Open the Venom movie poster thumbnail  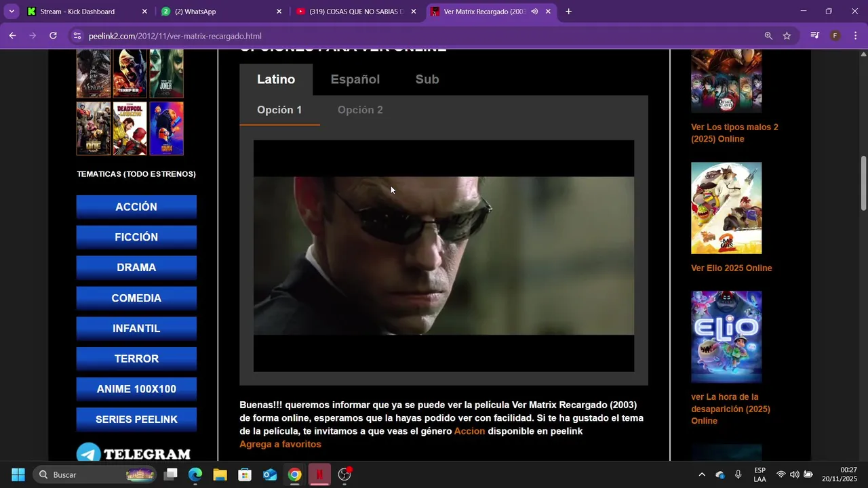pos(94,74)
